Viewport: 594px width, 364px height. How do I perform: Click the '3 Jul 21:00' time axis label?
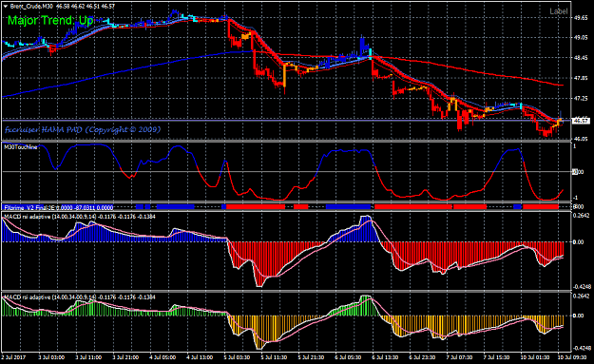coord(125,357)
